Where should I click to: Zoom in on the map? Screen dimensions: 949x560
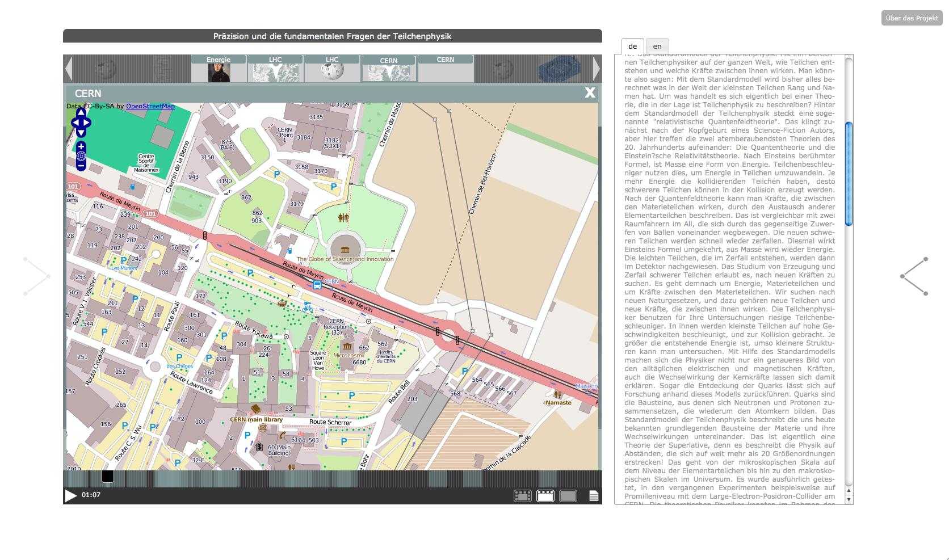pyautogui.click(x=81, y=146)
